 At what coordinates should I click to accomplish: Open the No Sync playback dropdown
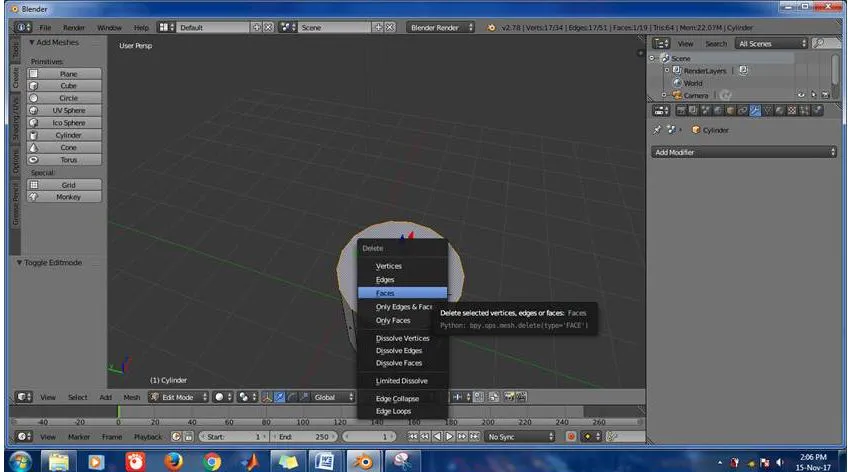520,436
